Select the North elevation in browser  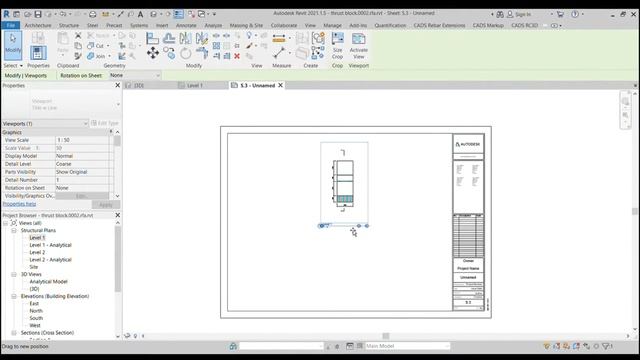click(36, 311)
